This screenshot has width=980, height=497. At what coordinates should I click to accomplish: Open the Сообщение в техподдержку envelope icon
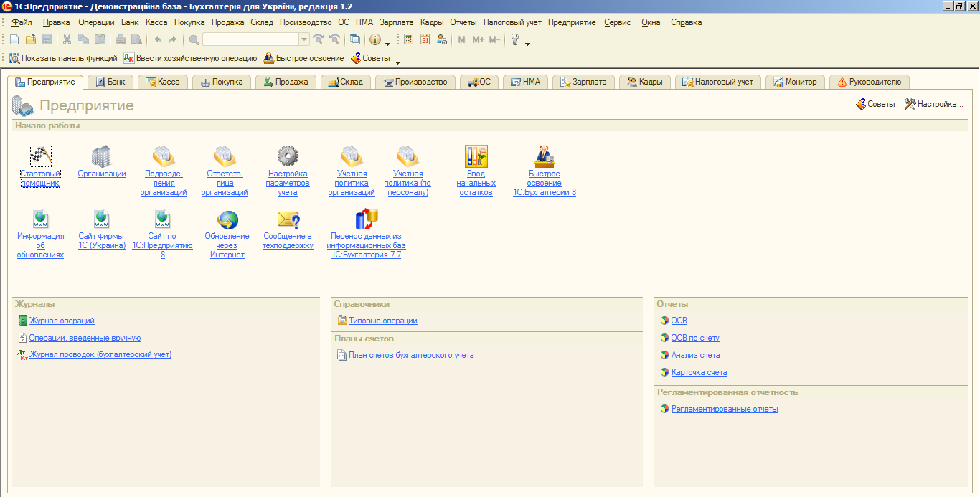pos(288,219)
